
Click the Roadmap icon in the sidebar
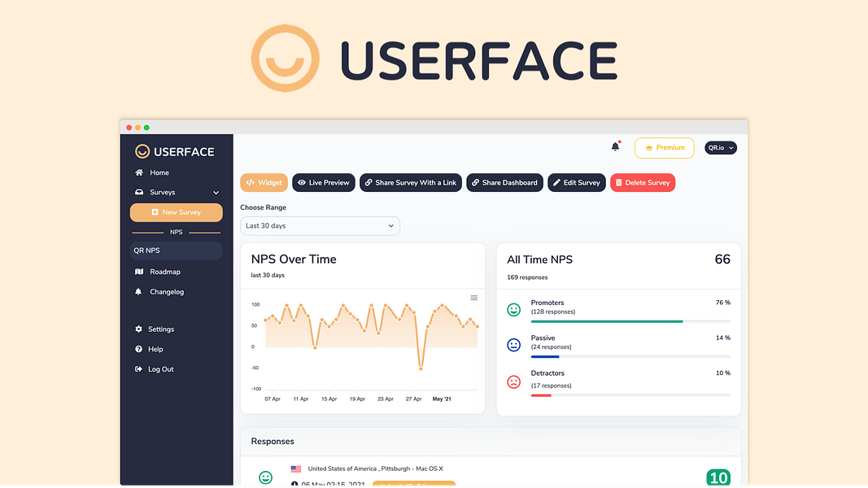140,271
